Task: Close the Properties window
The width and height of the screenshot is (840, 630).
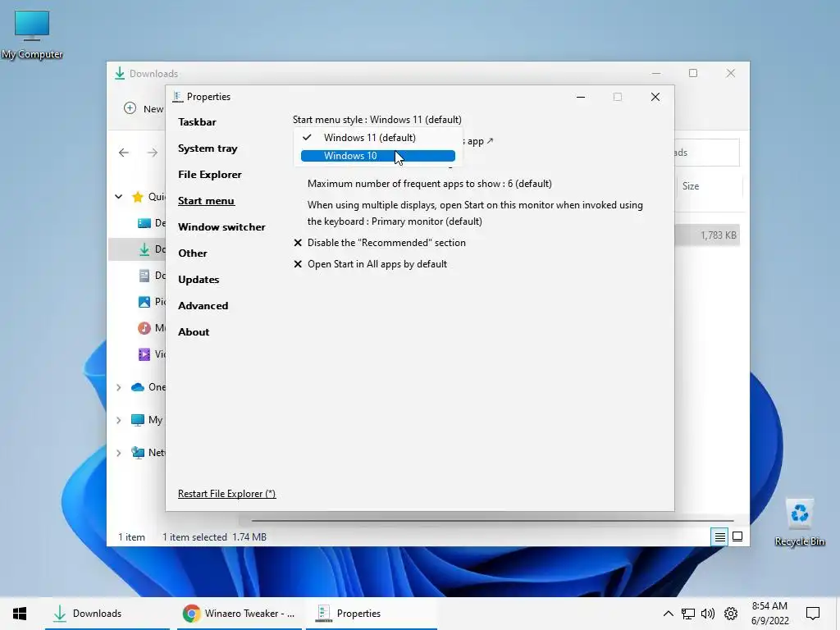Action: click(x=655, y=97)
